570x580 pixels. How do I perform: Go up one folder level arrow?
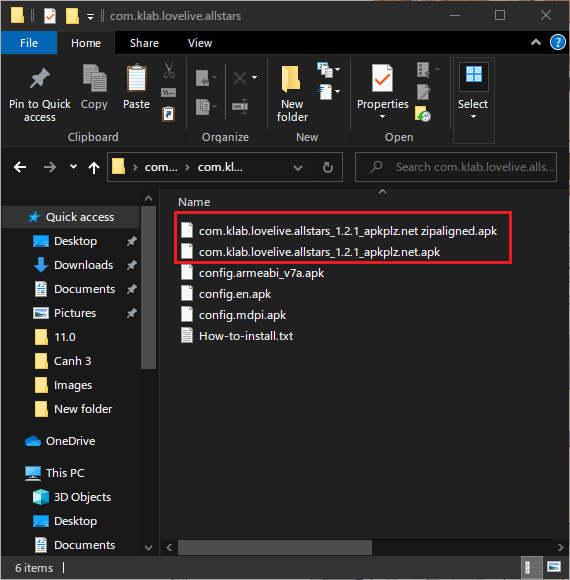coord(94,168)
